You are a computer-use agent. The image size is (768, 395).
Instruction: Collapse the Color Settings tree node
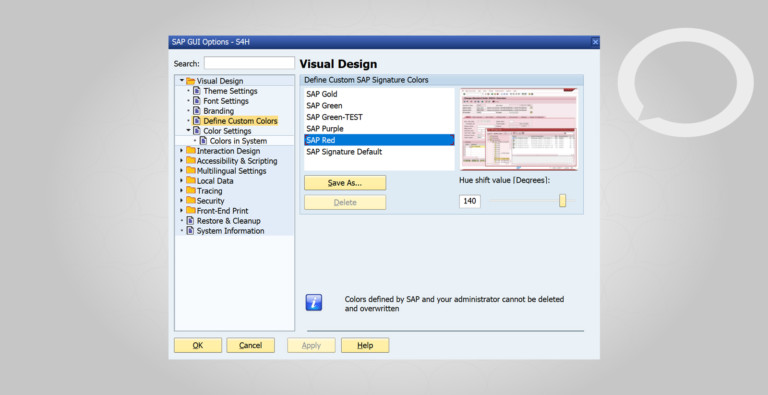[188, 130]
